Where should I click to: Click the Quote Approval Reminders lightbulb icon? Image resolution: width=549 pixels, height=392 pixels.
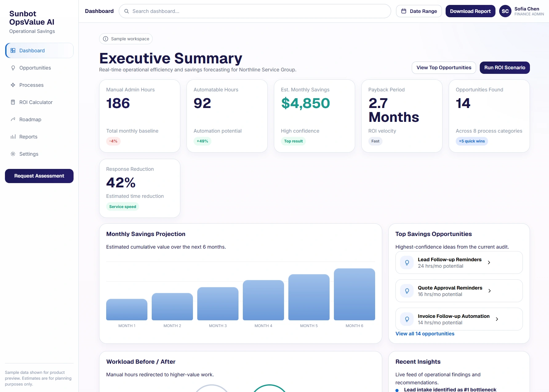pos(407,291)
